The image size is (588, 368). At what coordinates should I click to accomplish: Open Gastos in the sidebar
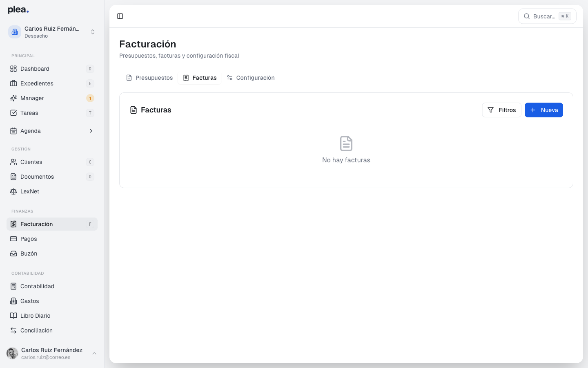coord(52,301)
